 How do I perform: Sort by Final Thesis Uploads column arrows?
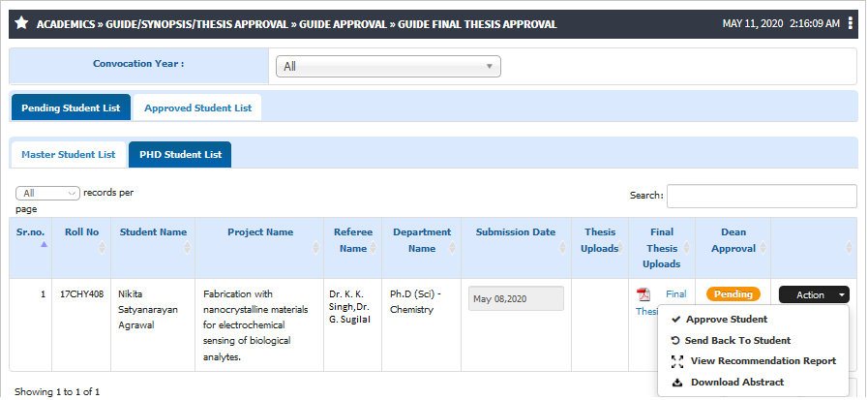[x=687, y=248]
